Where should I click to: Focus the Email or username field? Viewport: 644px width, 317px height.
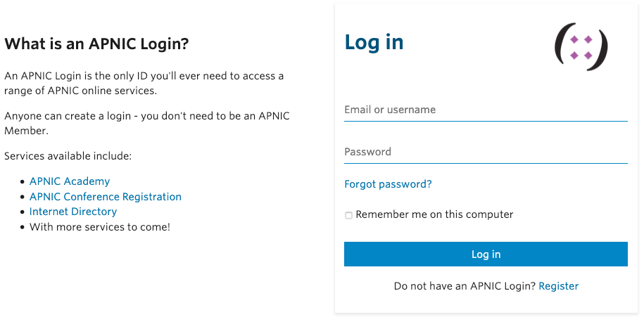click(486, 110)
